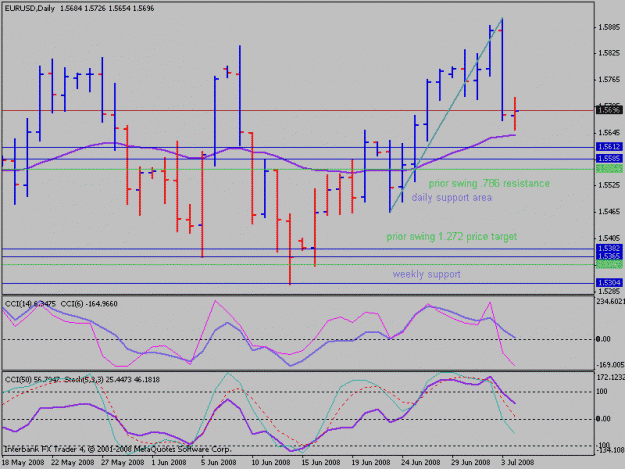Click the 3 Jul 2008 date label
625x469 pixels.
(x=517, y=462)
